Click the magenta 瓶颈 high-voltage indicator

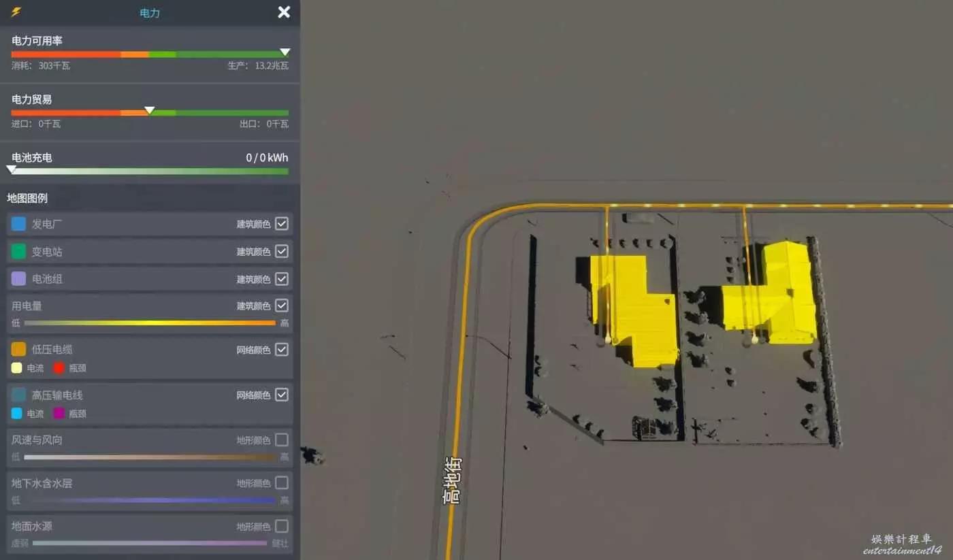(x=59, y=413)
